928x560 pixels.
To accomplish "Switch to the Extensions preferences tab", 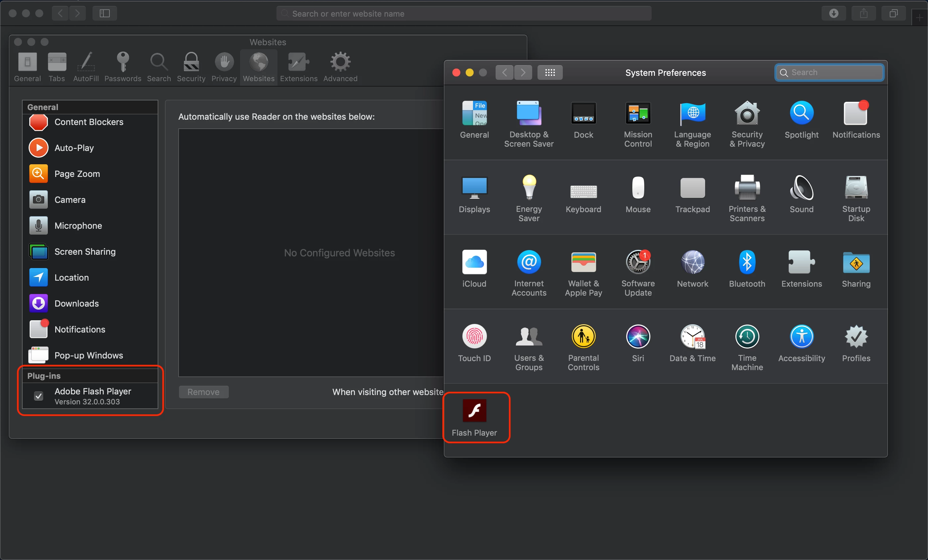I will click(299, 67).
